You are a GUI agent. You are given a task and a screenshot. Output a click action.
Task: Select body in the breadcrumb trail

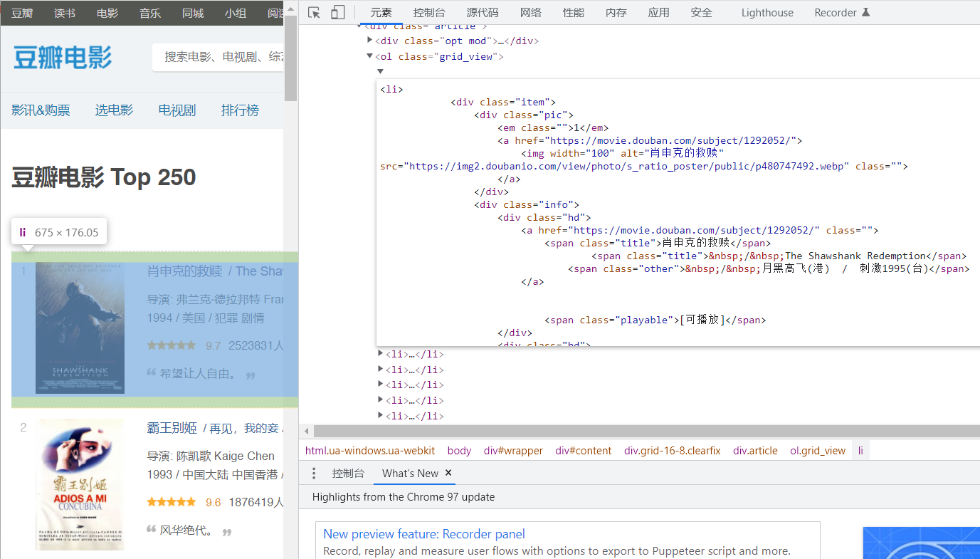click(460, 451)
